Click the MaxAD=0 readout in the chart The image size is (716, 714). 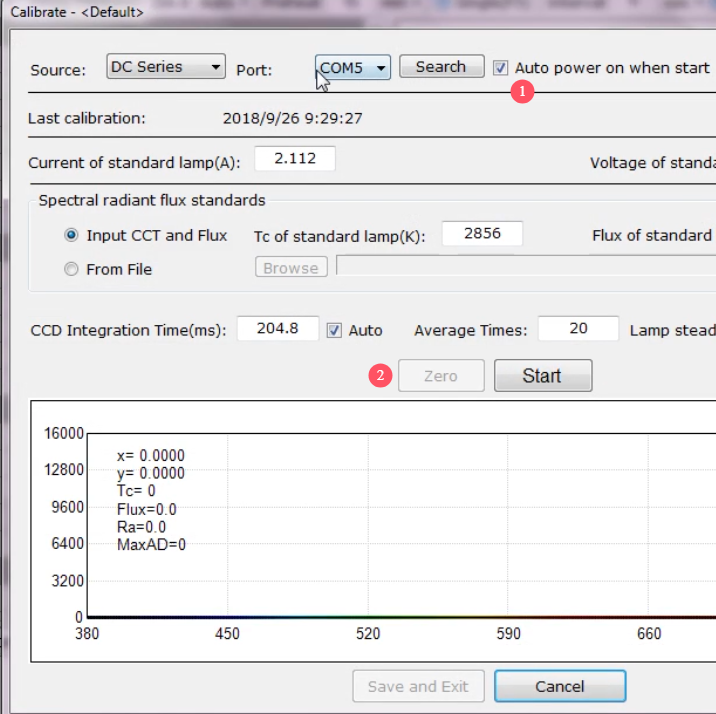pyautogui.click(x=151, y=545)
